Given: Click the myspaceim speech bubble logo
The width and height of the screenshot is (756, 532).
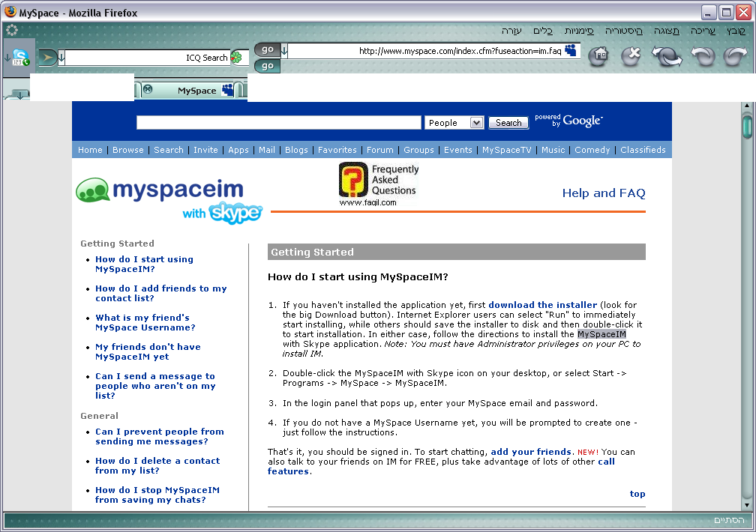Looking at the screenshot, I should [92, 191].
